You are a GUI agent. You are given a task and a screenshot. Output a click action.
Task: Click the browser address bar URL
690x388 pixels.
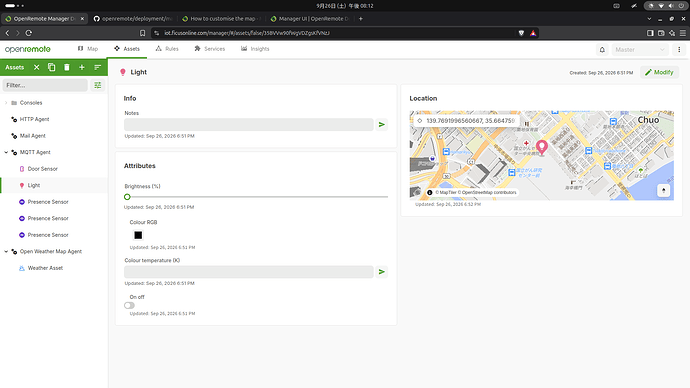point(247,33)
